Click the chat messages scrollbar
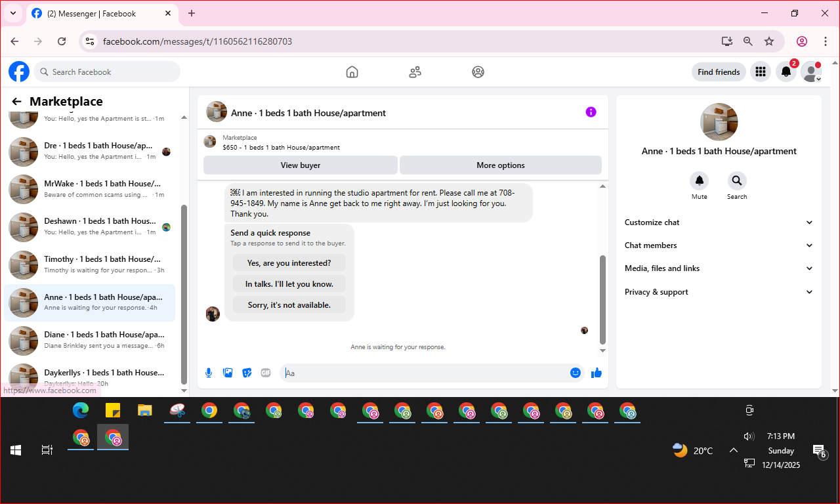This screenshot has height=504, width=840. coord(602,299)
